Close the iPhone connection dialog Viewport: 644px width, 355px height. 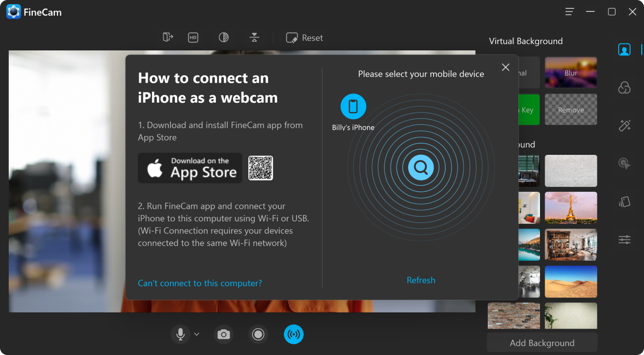[x=505, y=67]
